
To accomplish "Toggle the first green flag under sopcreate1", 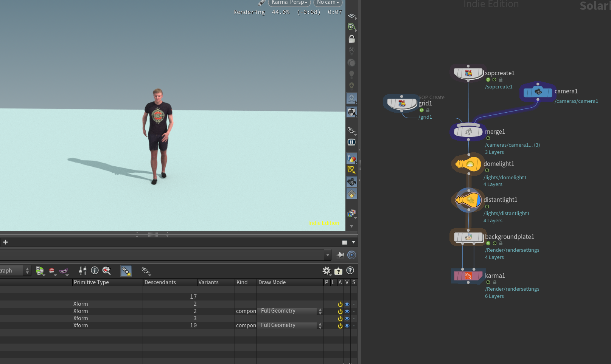I will click(x=488, y=80).
